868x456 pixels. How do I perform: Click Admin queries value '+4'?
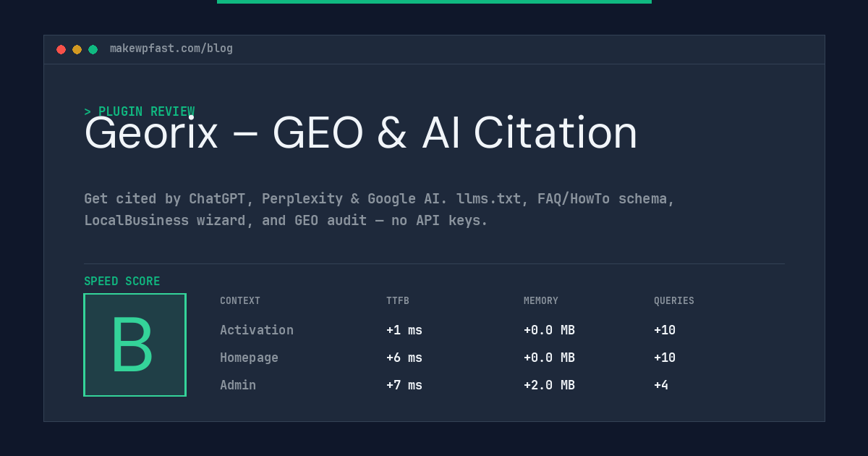point(661,385)
